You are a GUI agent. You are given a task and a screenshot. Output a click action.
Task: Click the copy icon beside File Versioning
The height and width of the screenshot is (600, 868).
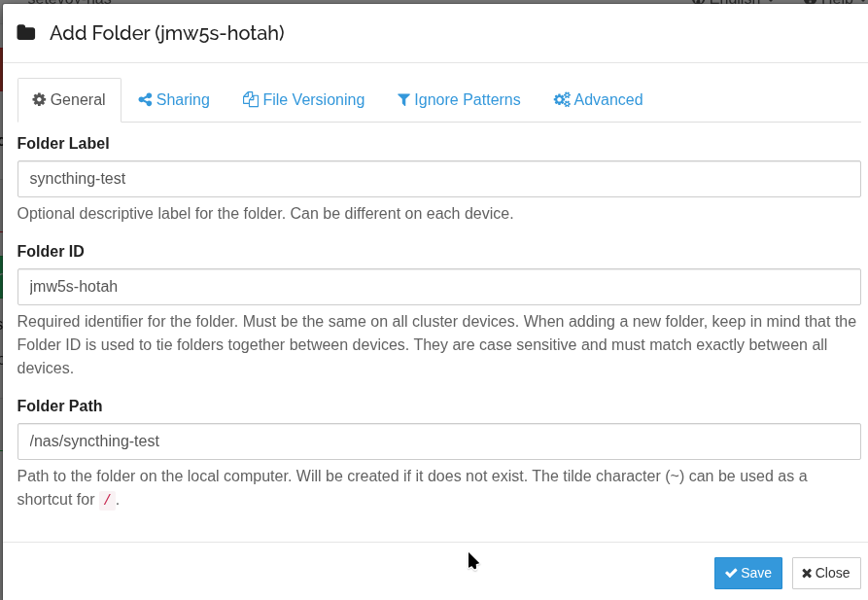250,100
